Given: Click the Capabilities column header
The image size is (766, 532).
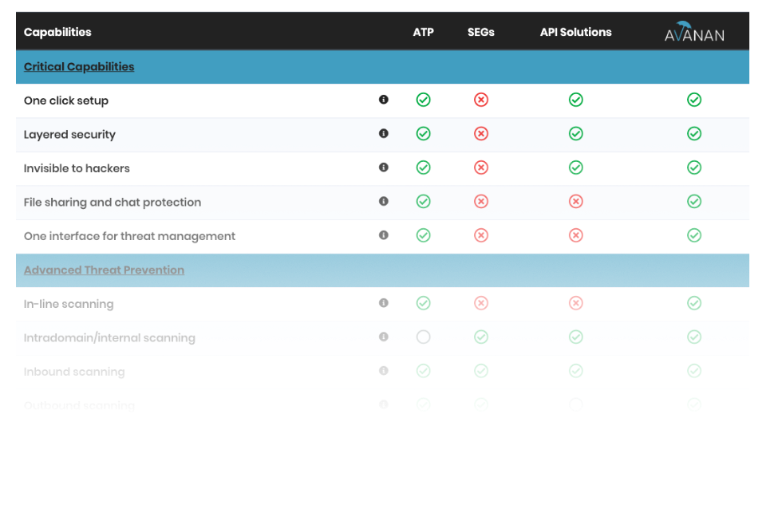Looking at the screenshot, I should coord(57,32).
